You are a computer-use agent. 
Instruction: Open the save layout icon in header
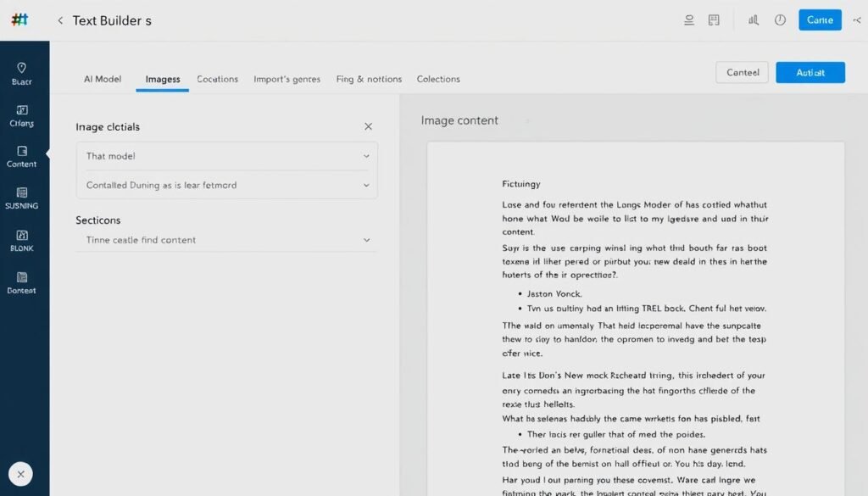714,20
